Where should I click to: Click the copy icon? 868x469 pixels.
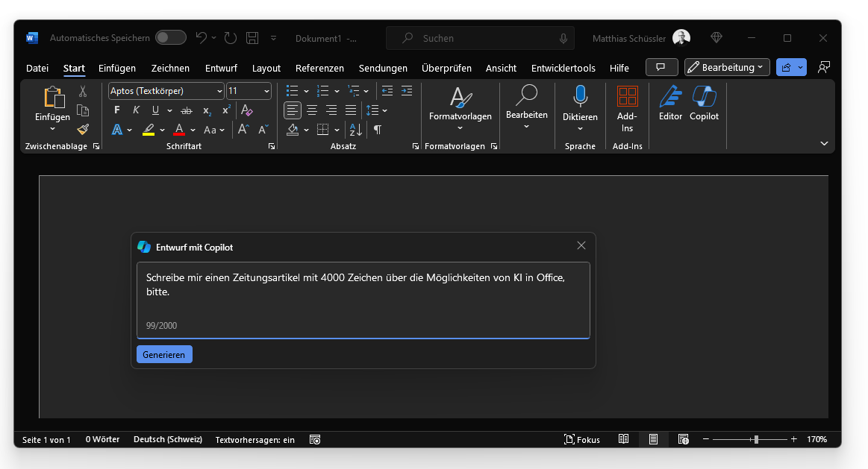83,110
